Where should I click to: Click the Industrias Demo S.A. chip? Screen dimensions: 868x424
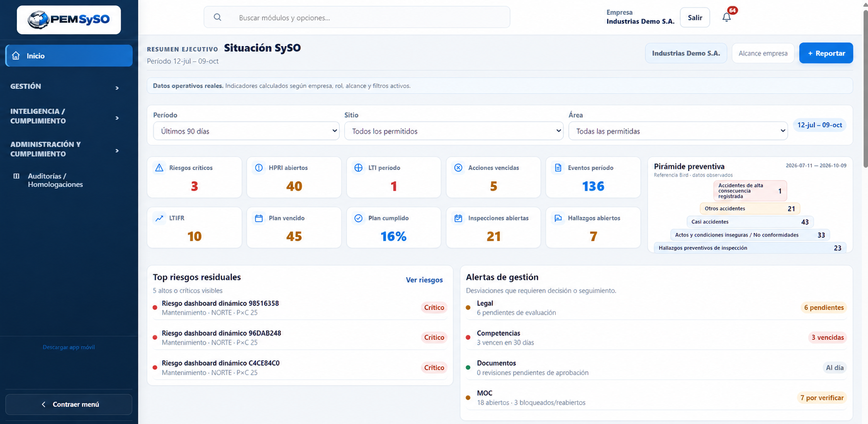click(686, 53)
